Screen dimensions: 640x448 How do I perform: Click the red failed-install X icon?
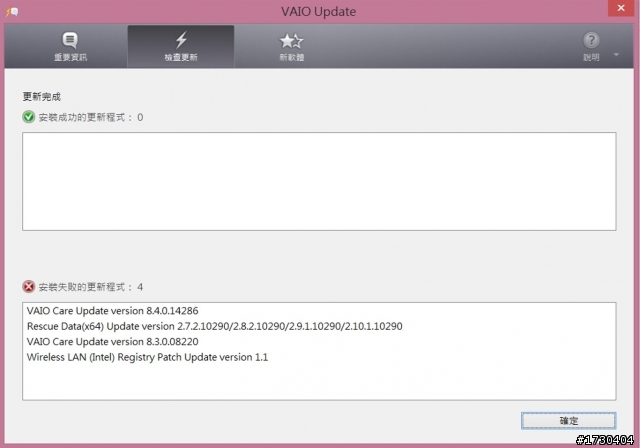coord(29,286)
